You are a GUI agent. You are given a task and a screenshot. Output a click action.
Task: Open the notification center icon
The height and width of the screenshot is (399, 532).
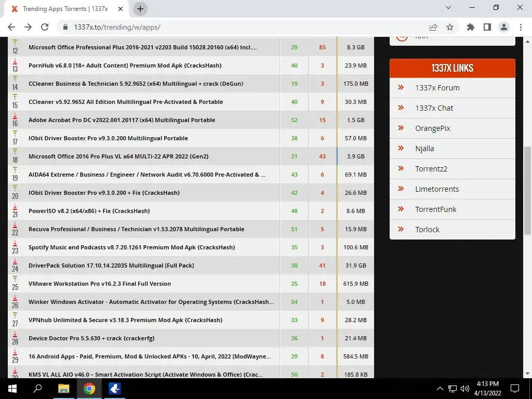coord(515,389)
